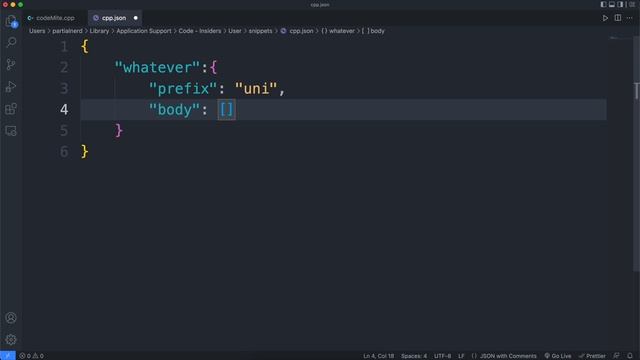Click the feedback icon in status bar
The image size is (640, 360).
(616, 356)
